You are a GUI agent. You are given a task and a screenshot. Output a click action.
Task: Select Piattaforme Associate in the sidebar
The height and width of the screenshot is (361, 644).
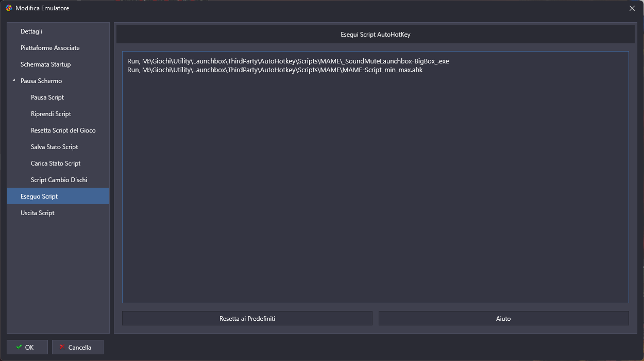click(x=58, y=48)
